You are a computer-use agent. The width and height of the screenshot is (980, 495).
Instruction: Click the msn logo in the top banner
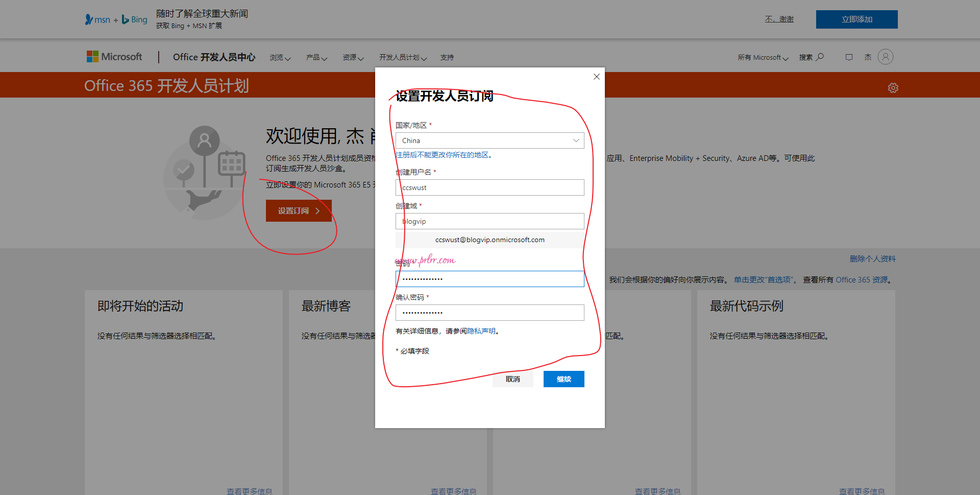pos(98,19)
